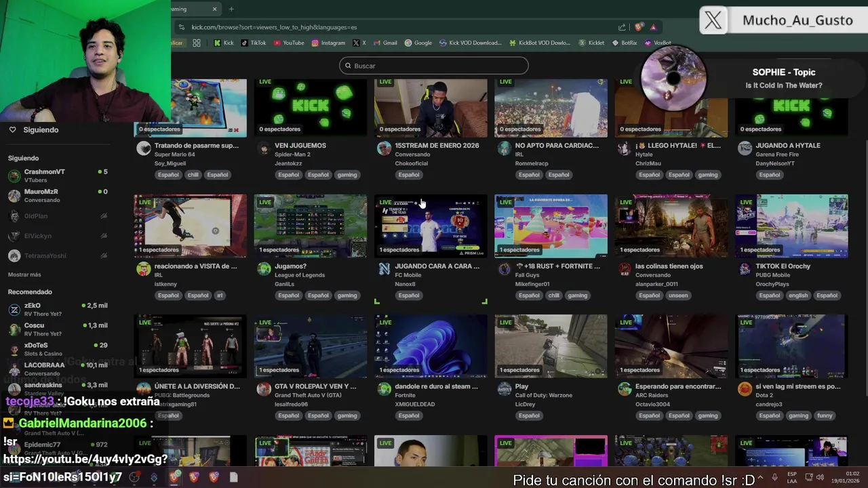The height and width of the screenshot is (488, 868).
Task: Open stream thumbnail for 15STREAM DE ENERO 2026
Action: pyautogui.click(x=431, y=107)
